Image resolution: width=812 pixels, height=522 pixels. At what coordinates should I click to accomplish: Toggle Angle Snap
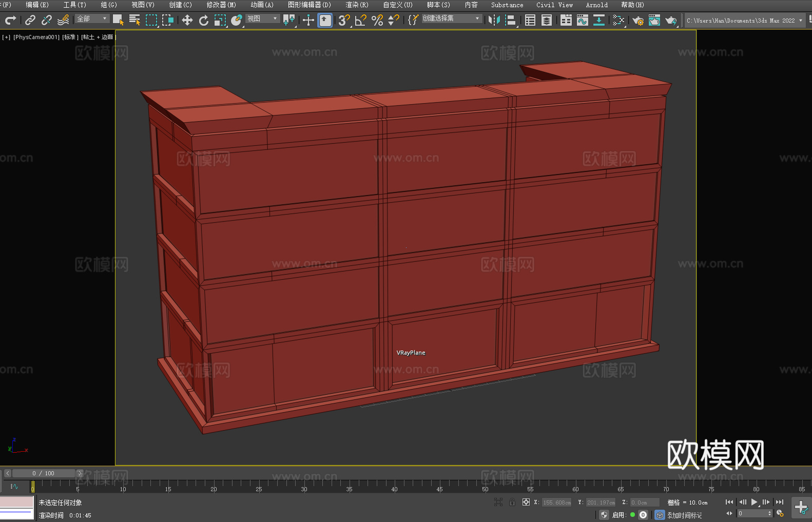pyautogui.click(x=361, y=20)
